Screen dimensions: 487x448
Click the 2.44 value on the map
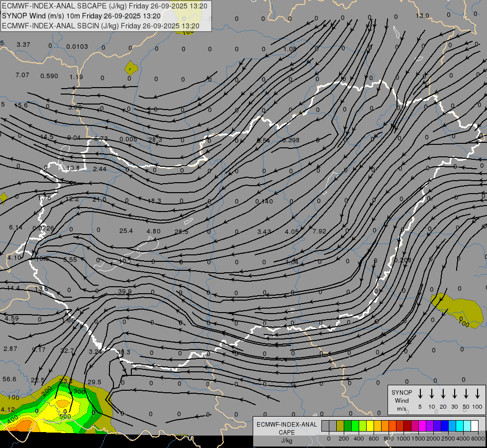[x=99, y=169]
